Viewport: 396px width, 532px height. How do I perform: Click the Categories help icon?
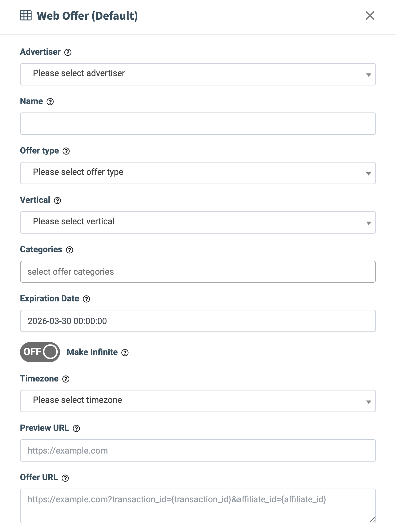click(70, 250)
